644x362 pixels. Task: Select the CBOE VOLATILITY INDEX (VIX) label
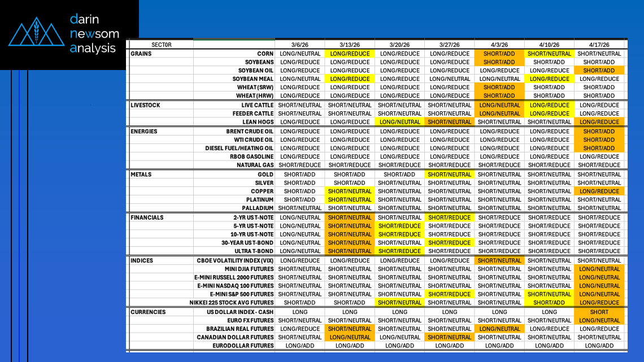click(x=235, y=261)
